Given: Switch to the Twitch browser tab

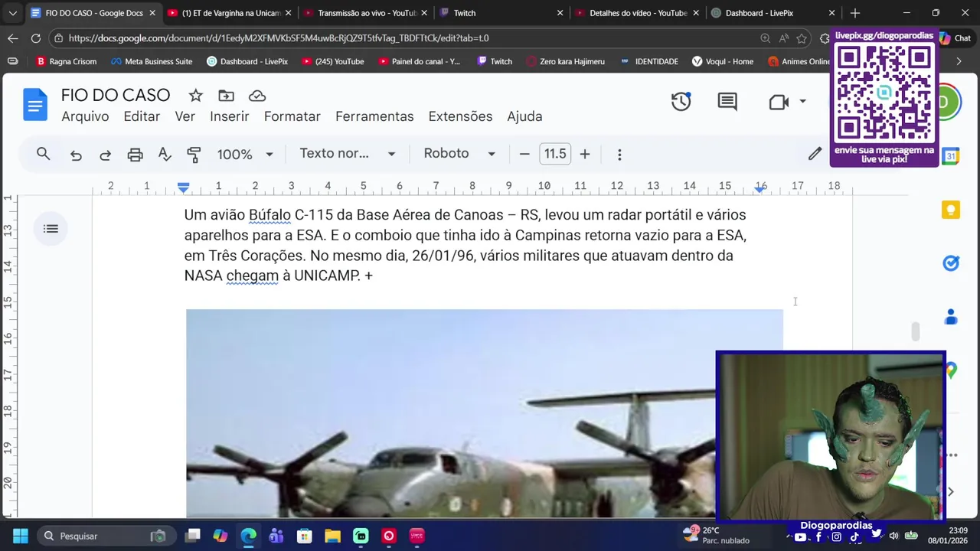Looking at the screenshot, I should [501, 13].
